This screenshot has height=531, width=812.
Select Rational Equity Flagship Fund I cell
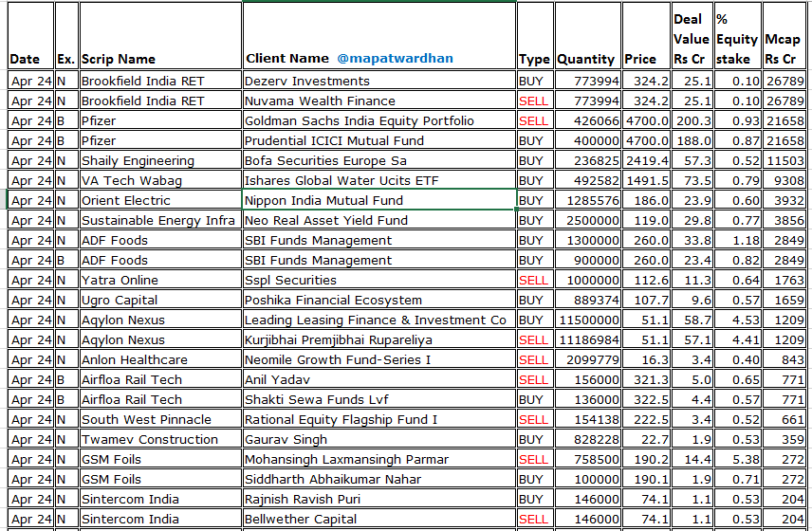379,420
